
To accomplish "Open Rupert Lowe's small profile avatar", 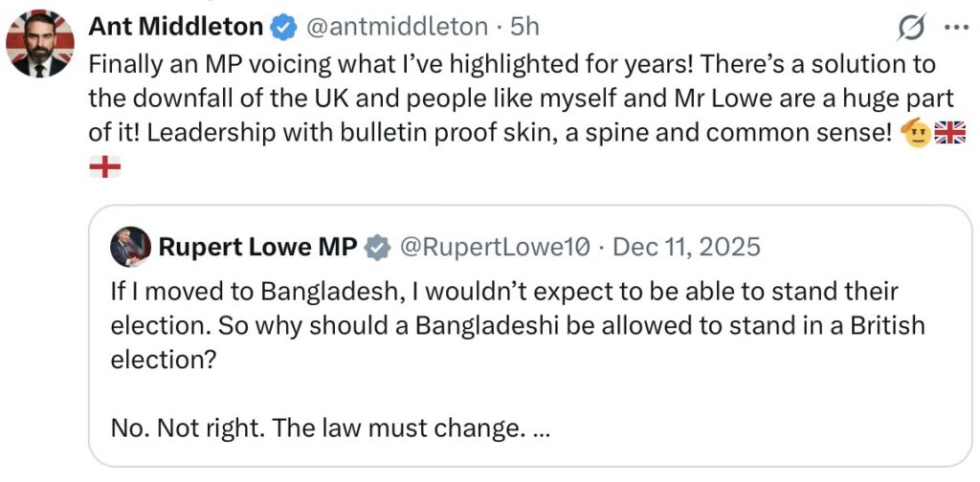I will click(130, 247).
